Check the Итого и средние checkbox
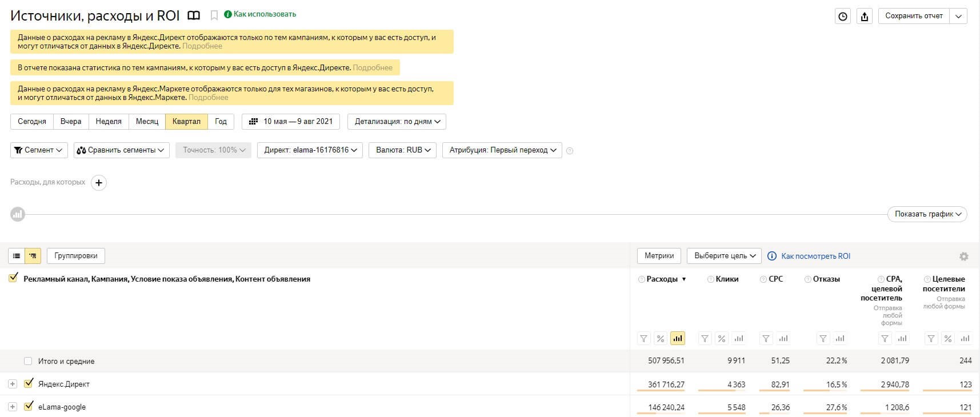This screenshot has height=417, width=980. (28, 361)
